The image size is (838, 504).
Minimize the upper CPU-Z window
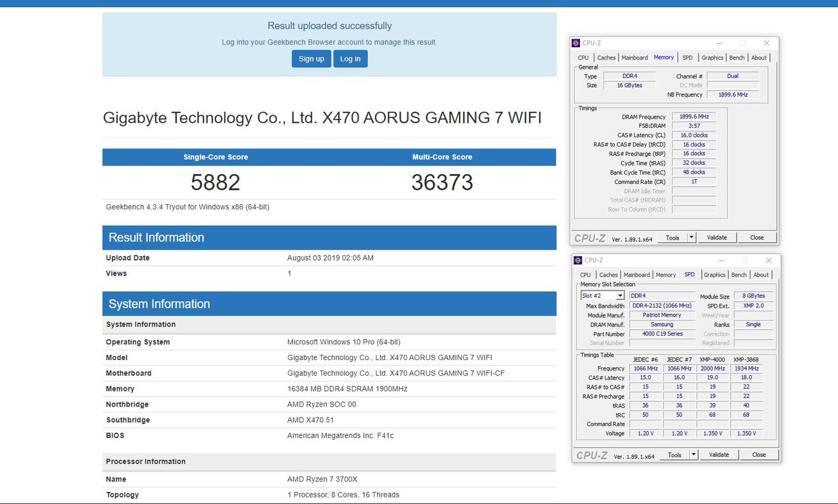720,43
